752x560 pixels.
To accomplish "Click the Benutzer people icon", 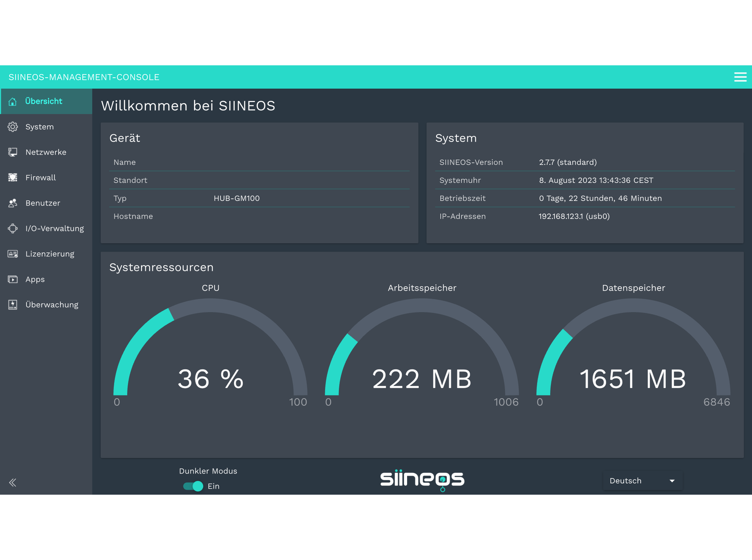I will coord(13,203).
